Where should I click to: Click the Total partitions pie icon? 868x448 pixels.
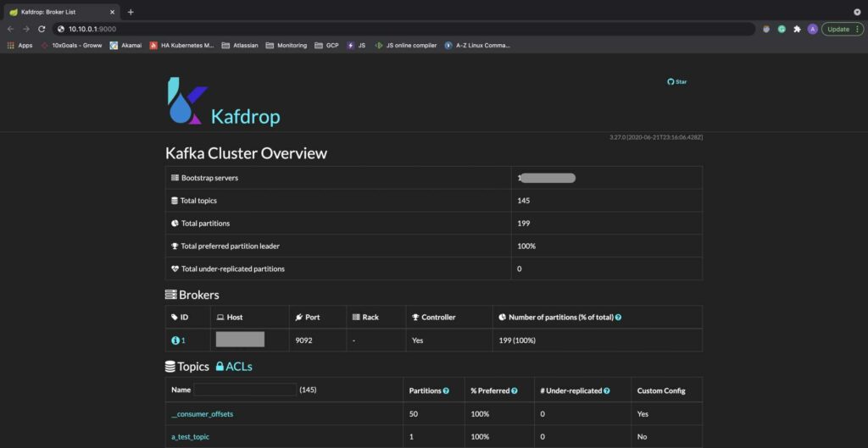point(175,224)
